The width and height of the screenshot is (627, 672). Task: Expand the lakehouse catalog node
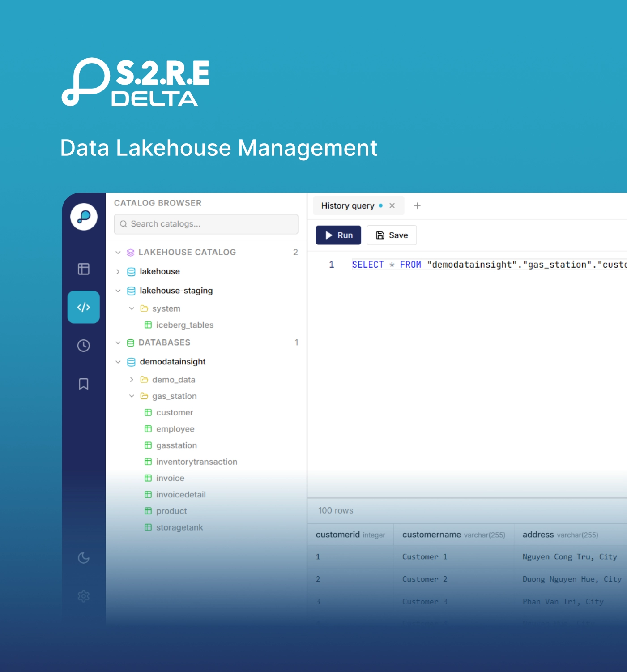[x=118, y=272]
